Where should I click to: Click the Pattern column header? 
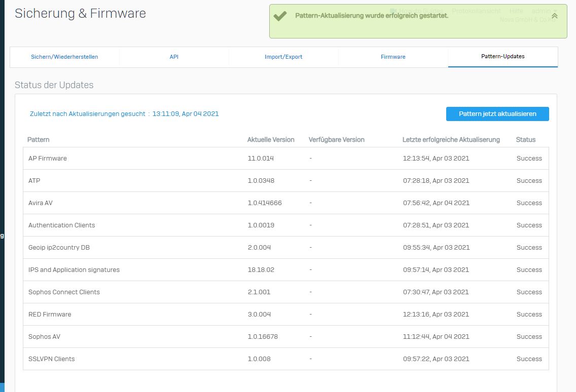click(x=38, y=139)
